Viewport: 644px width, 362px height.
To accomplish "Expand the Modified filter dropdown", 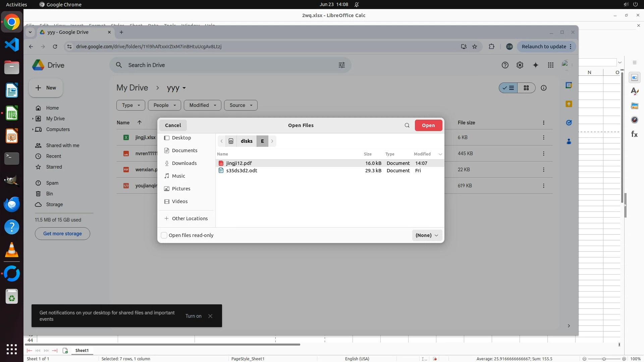I will coord(202,105).
